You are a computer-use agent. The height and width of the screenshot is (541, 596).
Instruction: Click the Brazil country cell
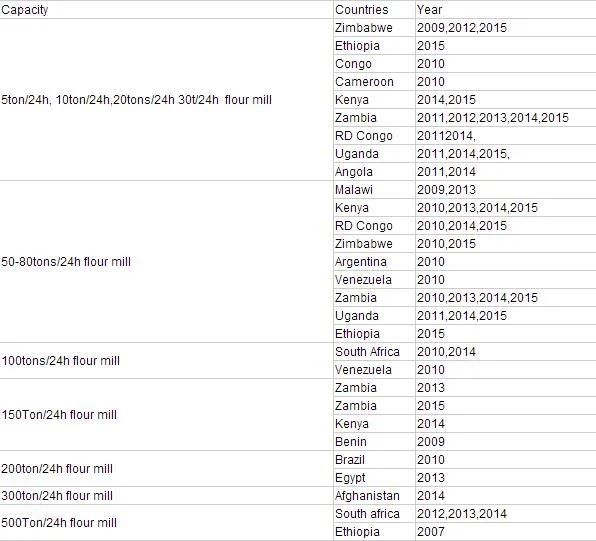point(374,460)
